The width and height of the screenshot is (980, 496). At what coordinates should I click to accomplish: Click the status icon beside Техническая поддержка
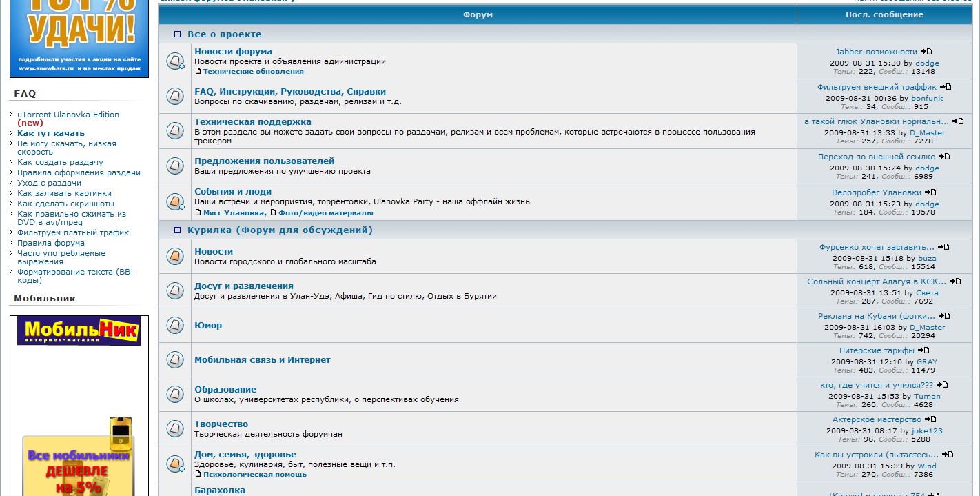pyautogui.click(x=175, y=131)
